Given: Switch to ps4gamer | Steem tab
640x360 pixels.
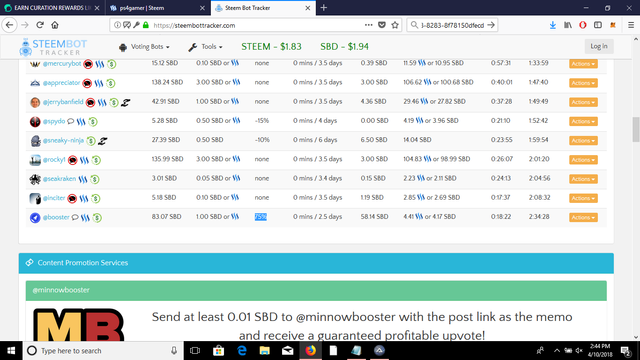Looking at the screenshot, I should coord(157,8).
